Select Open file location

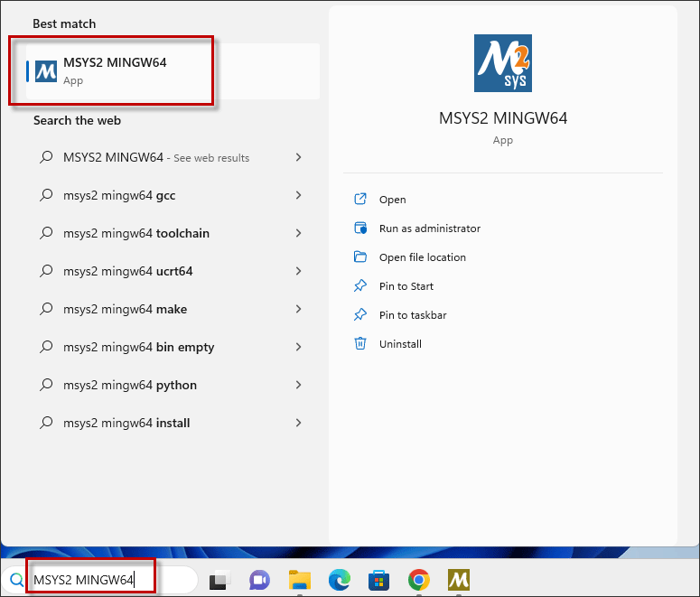pyautogui.click(x=423, y=257)
